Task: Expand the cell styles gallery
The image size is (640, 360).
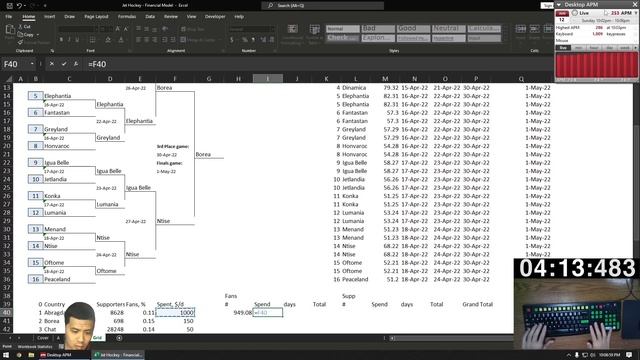Action: pyautogui.click(x=505, y=40)
